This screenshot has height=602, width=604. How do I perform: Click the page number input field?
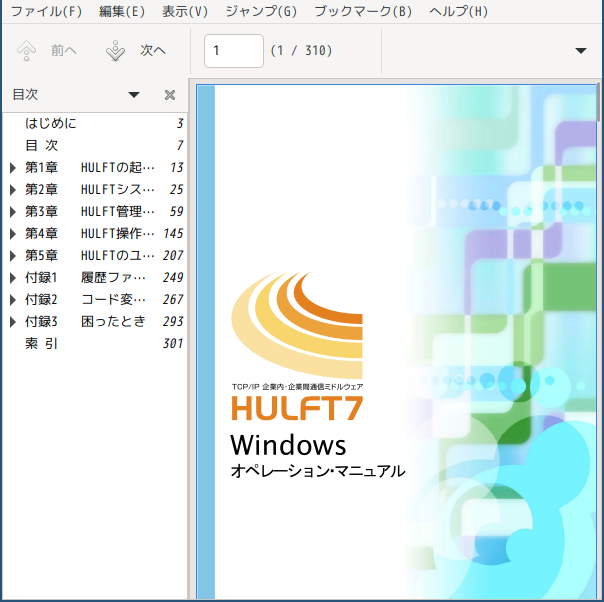[234, 51]
